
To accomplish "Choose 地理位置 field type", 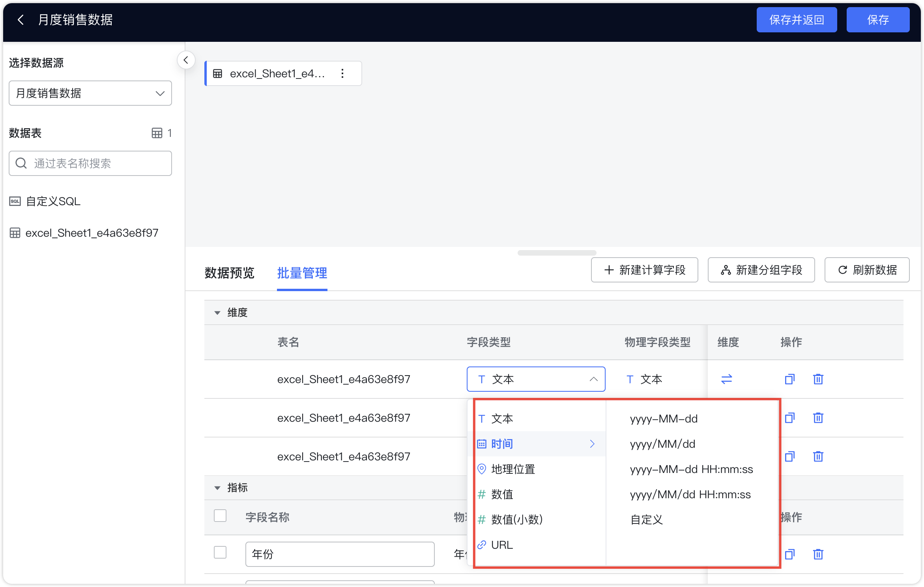I will point(537,469).
